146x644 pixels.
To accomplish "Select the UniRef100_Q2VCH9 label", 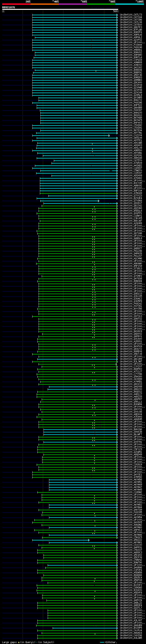I will [x=131, y=93].
